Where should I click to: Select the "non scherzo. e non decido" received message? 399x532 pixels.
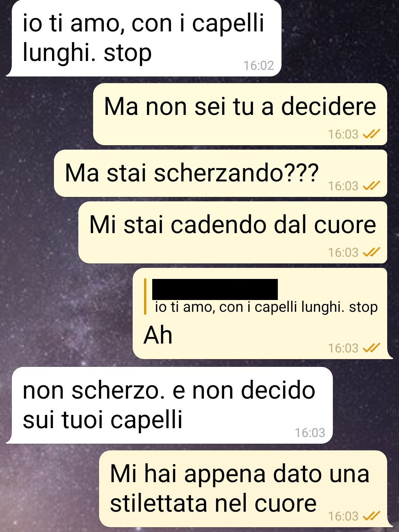170,405
